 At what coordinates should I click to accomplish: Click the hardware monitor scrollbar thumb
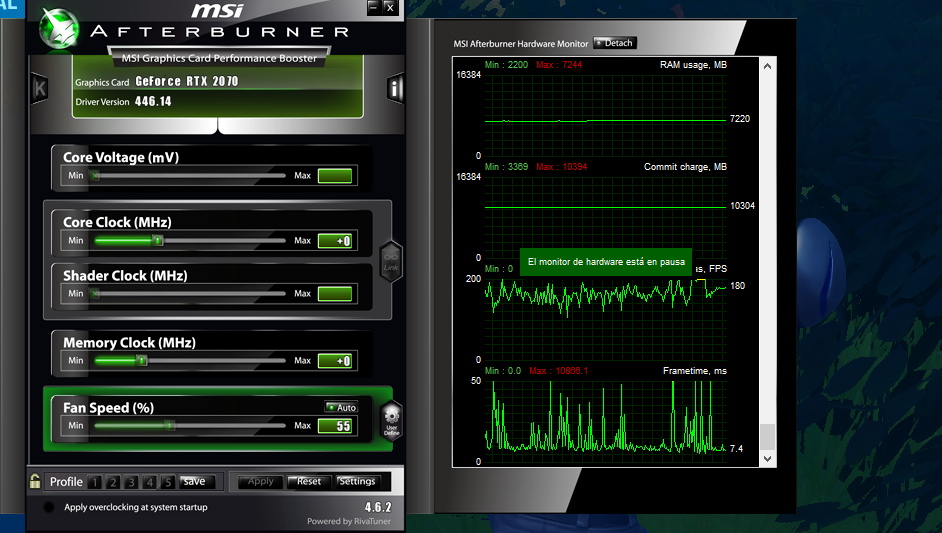pyautogui.click(x=767, y=437)
